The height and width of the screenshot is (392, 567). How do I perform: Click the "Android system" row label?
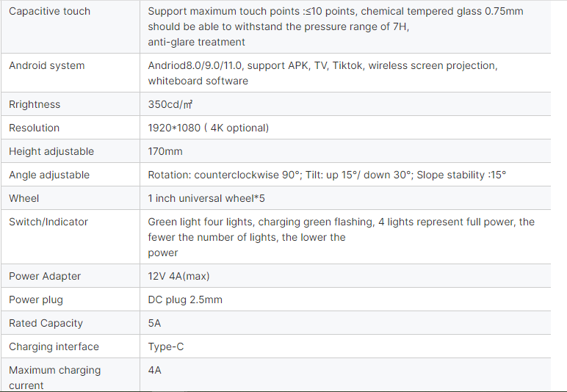click(47, 66)
